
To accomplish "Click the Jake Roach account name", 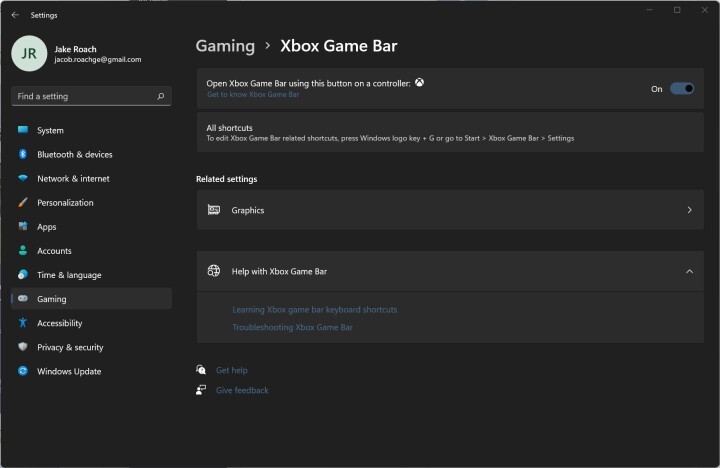I will click(x=75, y=49).
